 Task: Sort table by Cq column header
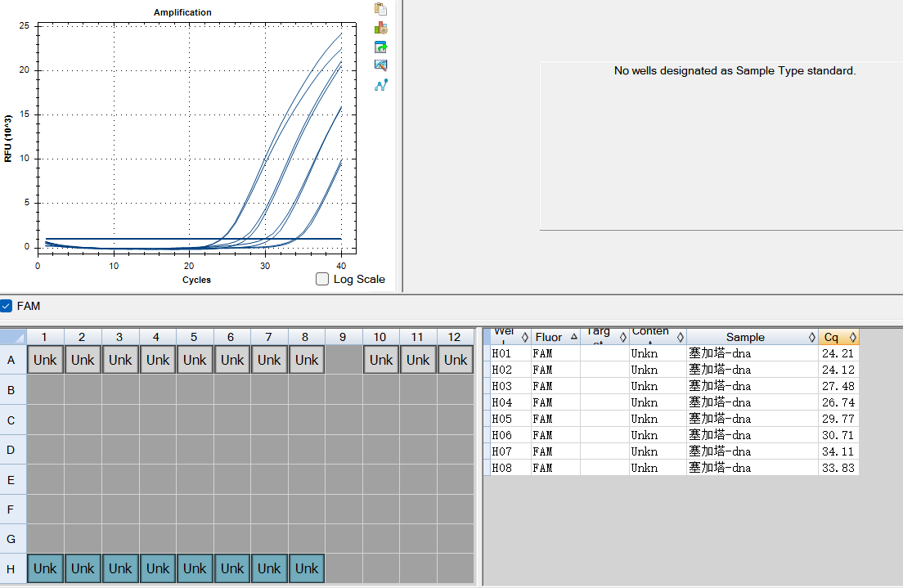pos(838,337)
